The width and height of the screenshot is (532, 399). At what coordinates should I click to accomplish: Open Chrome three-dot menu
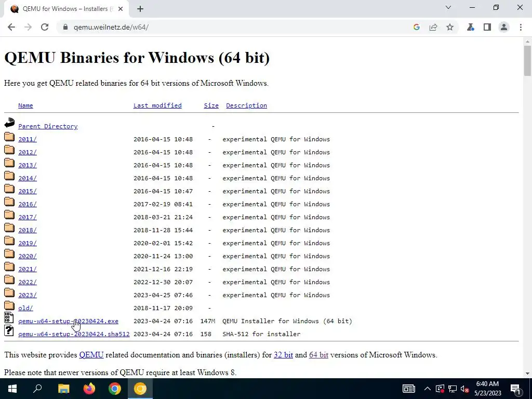coord(521,27)
